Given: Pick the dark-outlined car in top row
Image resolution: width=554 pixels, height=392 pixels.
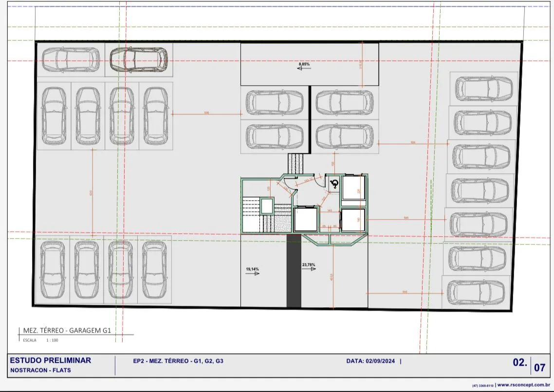Looking at the screenshot, I should click(x=138, y=60).
